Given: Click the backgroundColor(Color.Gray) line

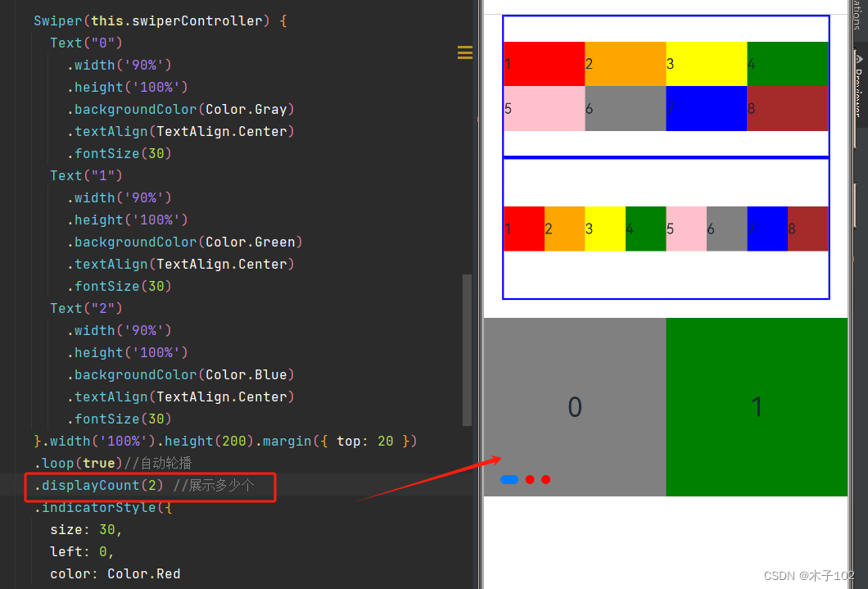Looking at the screenshot, I should pyautogui.click(x=180, y=109).
